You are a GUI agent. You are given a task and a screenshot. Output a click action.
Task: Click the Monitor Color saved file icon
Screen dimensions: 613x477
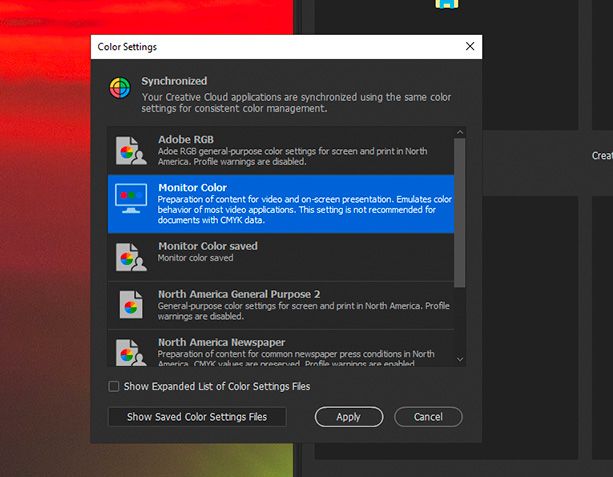[x=131, y=257]
